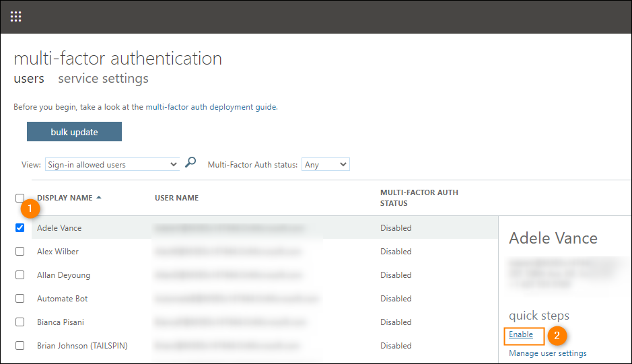This screenshot has width=632, height=364.
Task: Click Disabled status in Allan Deyoung row
Action: [396, 275]
